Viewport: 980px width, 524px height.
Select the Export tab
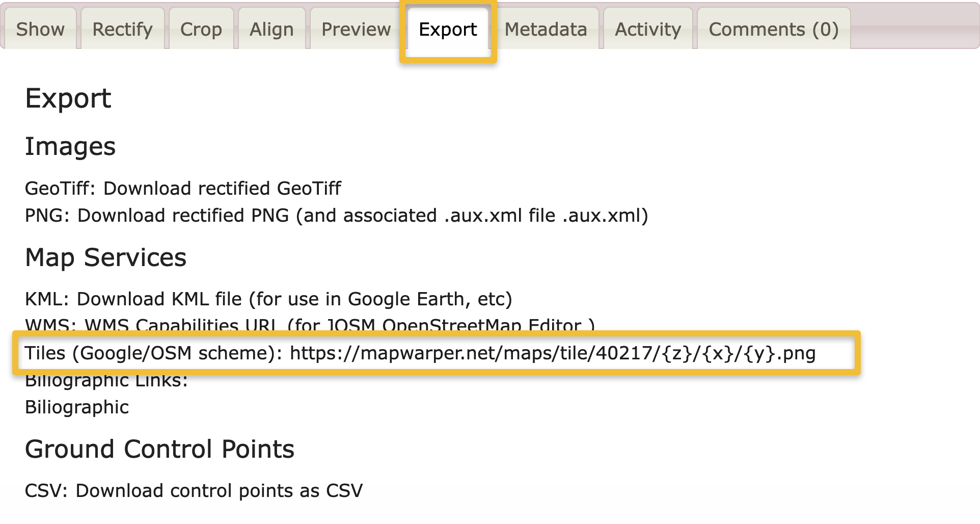(x=447, y=29)
